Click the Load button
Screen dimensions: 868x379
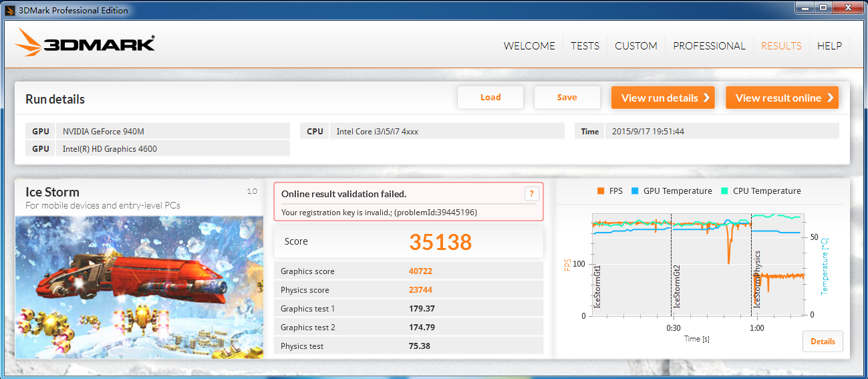pyautogui.click(x=490, y=98)
